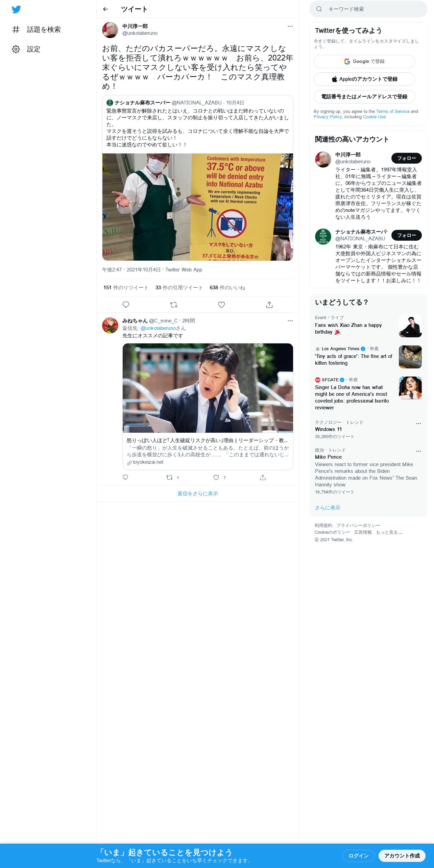
Task: Click 電話番号またはメールアドレスで登録 button
Action: click(364, 97)
